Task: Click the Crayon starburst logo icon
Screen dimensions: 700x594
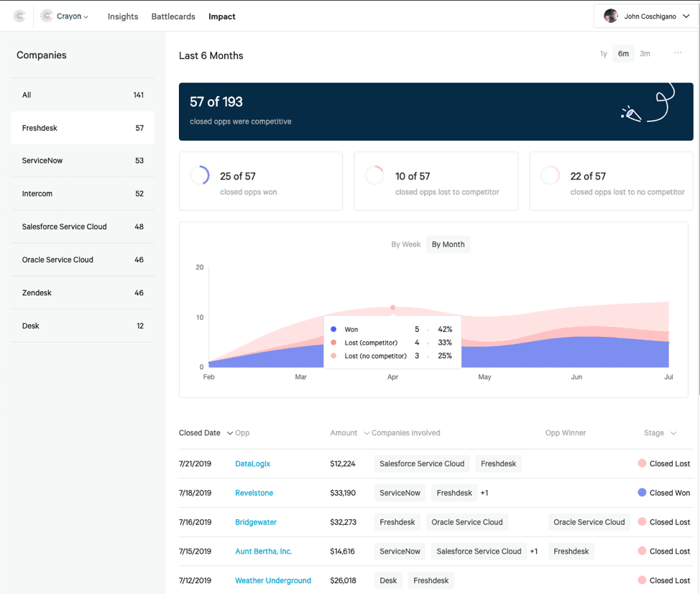Action: pos(19,16)
